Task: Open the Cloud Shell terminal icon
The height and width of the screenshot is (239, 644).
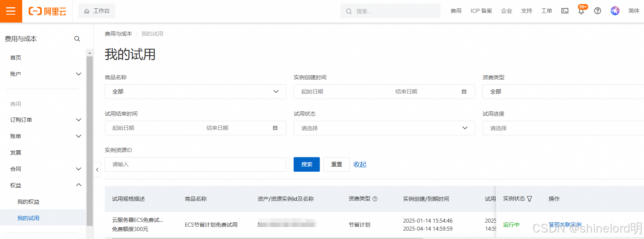Action: point(565,11)
